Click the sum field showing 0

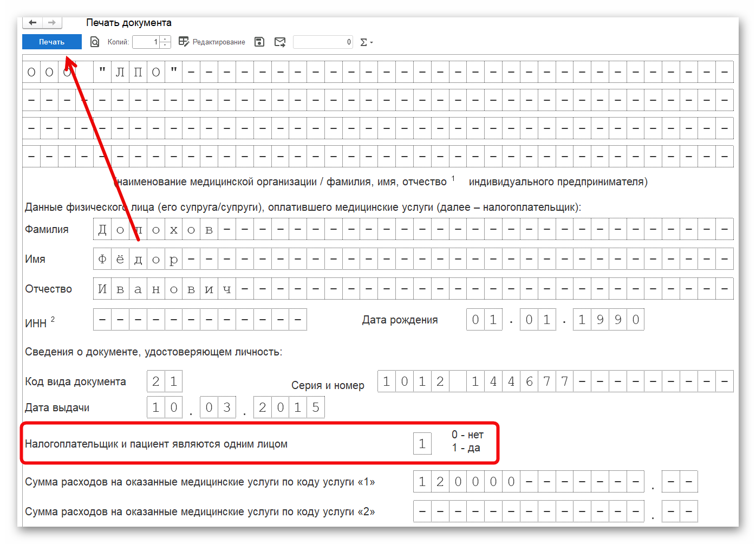(x=323, y=42)
